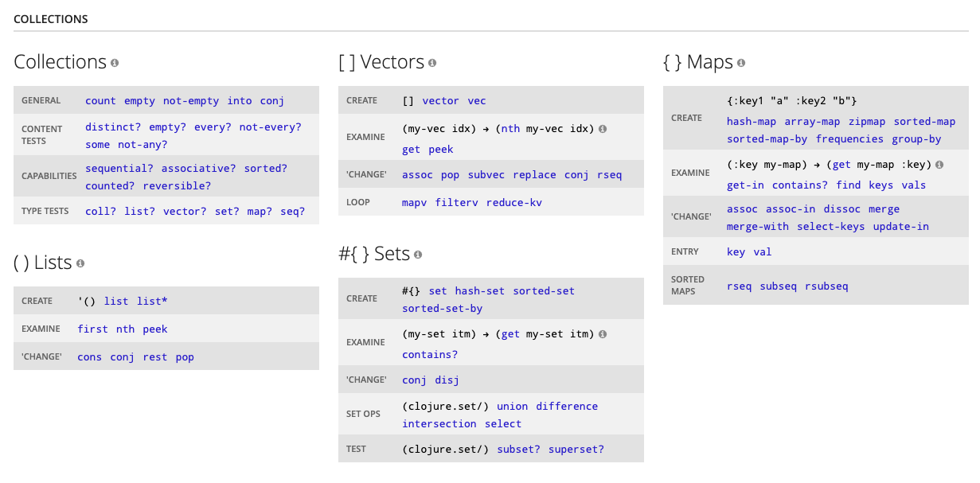Open the vec link
This screenshot has width=980, height=483.
[477, 101]
